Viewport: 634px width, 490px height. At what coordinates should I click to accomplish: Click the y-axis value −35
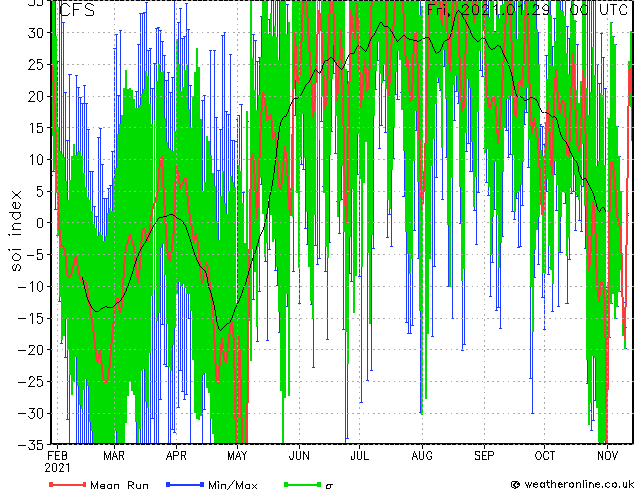click(x=31, y=445)
